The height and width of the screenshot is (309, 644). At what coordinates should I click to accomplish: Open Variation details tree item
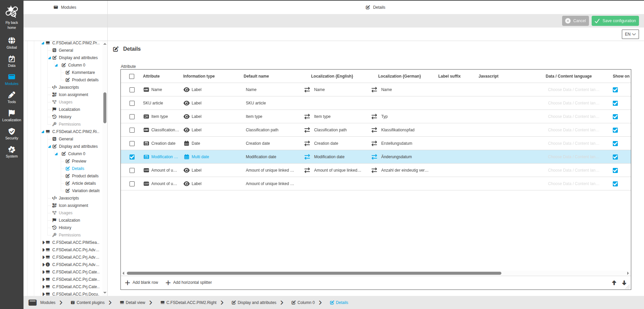coord(83,191)
